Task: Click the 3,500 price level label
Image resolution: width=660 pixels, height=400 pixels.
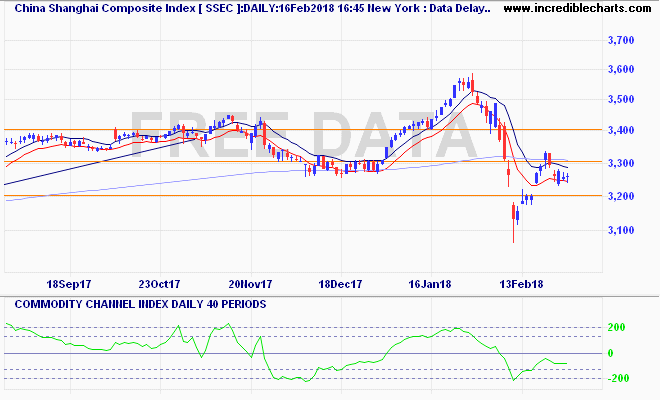Action: pos(621,100)
